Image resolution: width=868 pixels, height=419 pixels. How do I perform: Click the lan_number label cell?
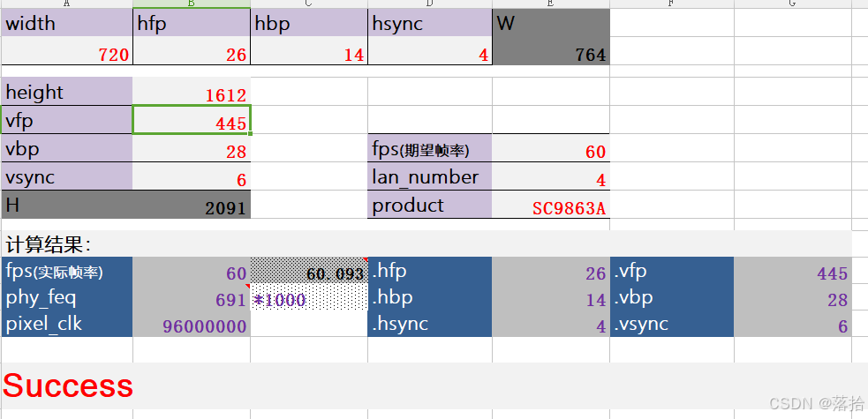429,176
